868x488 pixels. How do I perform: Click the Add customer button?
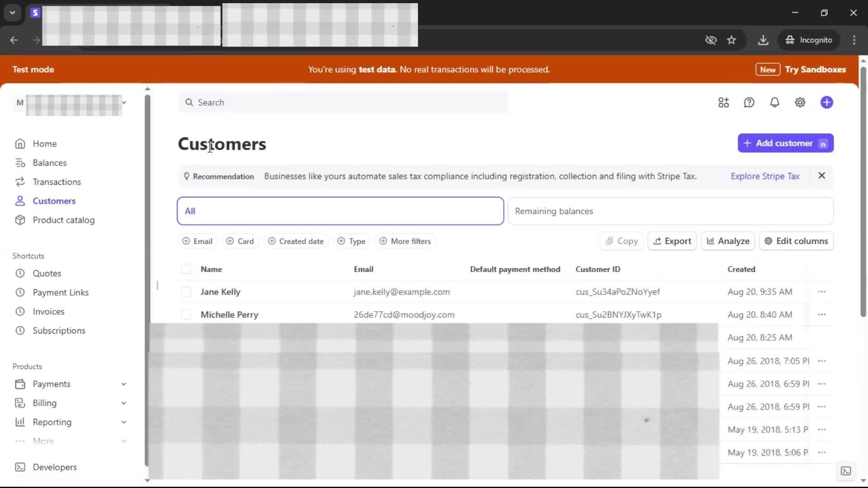tap(785, 143)
